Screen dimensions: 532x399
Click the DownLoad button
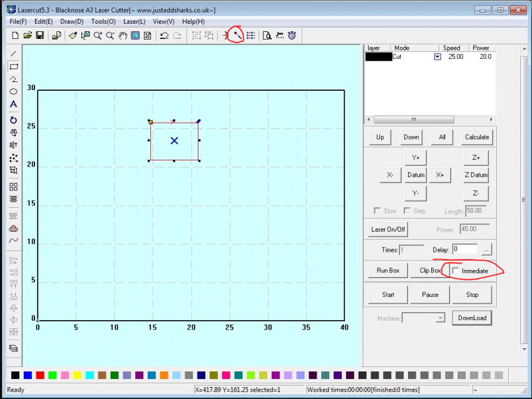pyautogui.click(x=471, y=318)
